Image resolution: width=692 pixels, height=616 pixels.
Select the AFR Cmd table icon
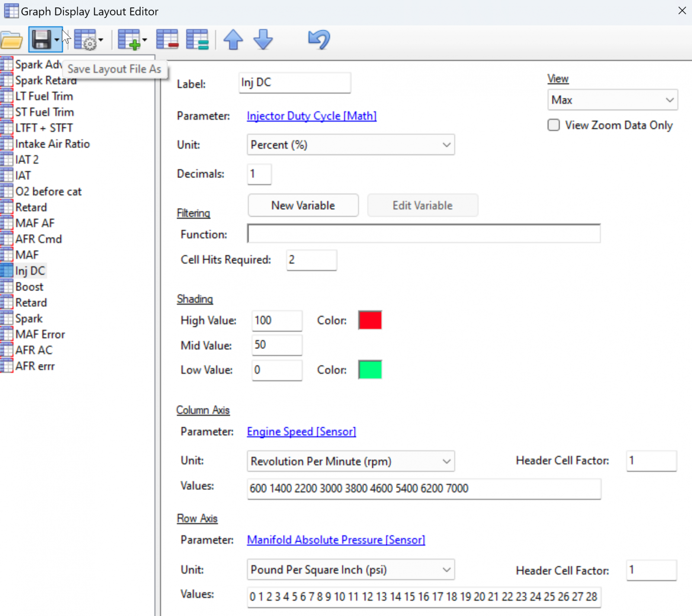click(x=6, y=239)
